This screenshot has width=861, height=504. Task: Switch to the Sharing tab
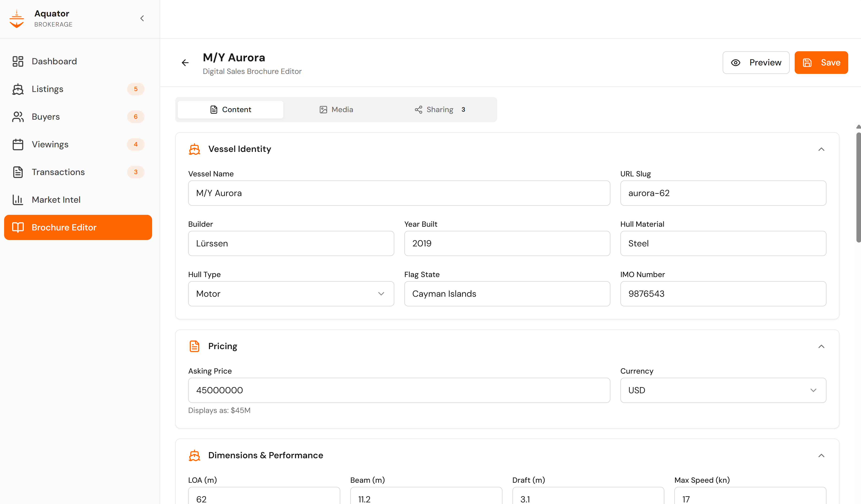pyautogui.click(x=439, y=110)
